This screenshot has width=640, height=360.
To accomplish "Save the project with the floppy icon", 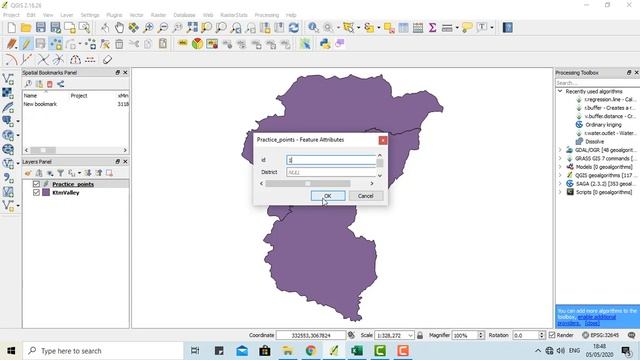I will pyautogui.click(x=41, y=28).
